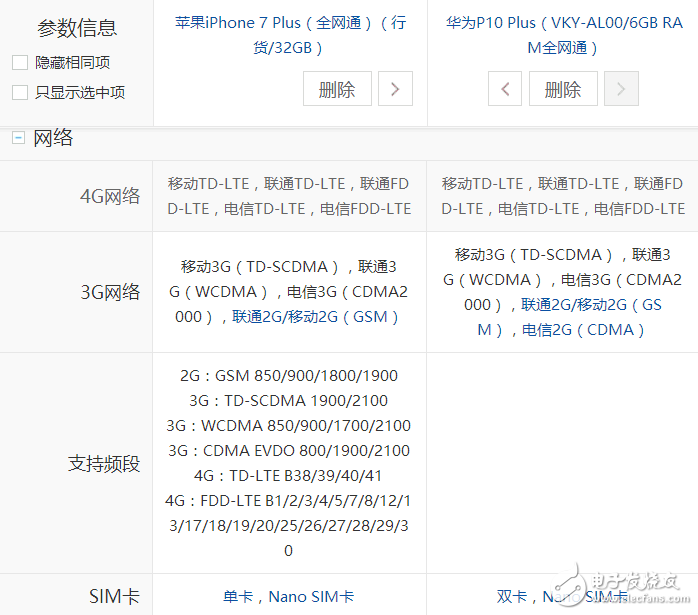The width and height of the screenshot is (698, 615).
Task: Click greyed right arrow in Huawei column
Action: [621, 89]
